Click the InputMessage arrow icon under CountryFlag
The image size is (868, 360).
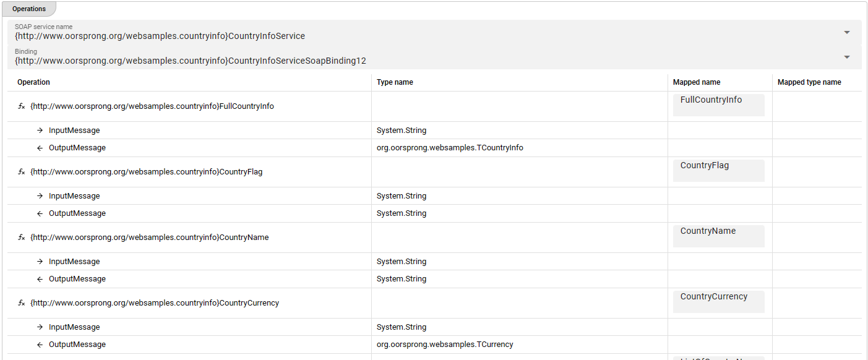click(x=40, y=196)
